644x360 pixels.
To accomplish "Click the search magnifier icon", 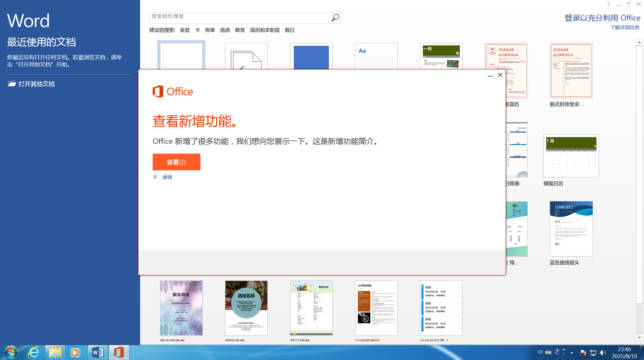I will [x=335, y=18].
